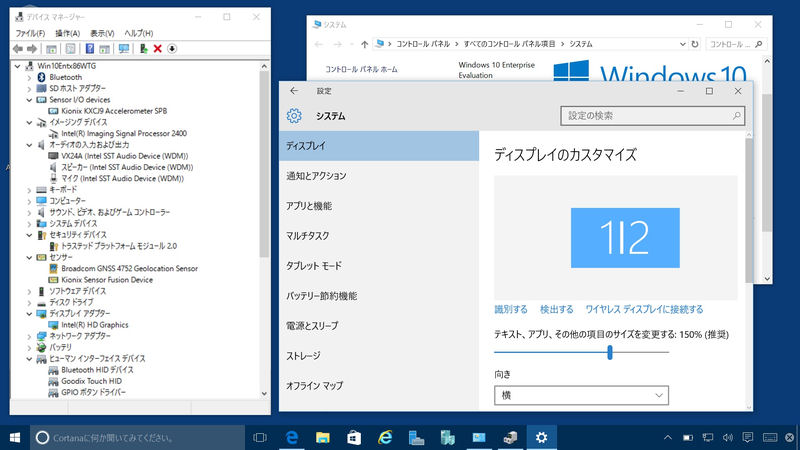
Task: Open the Action Center notification icon
Action: (748, 437)
